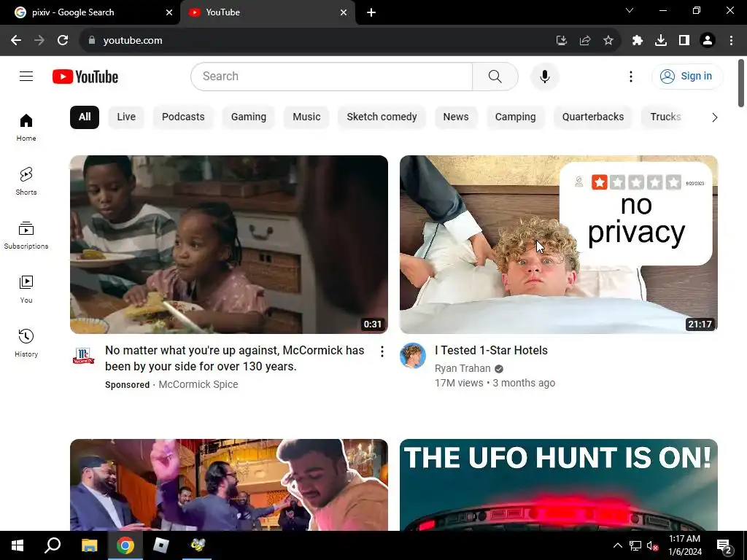This screenshot has width=747, height=560.
Task: Select the Music filter chip
Action: pos(306,117)
